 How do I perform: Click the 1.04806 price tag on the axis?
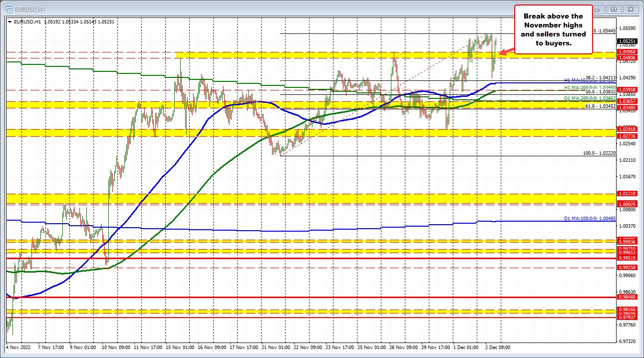point(626,57)
